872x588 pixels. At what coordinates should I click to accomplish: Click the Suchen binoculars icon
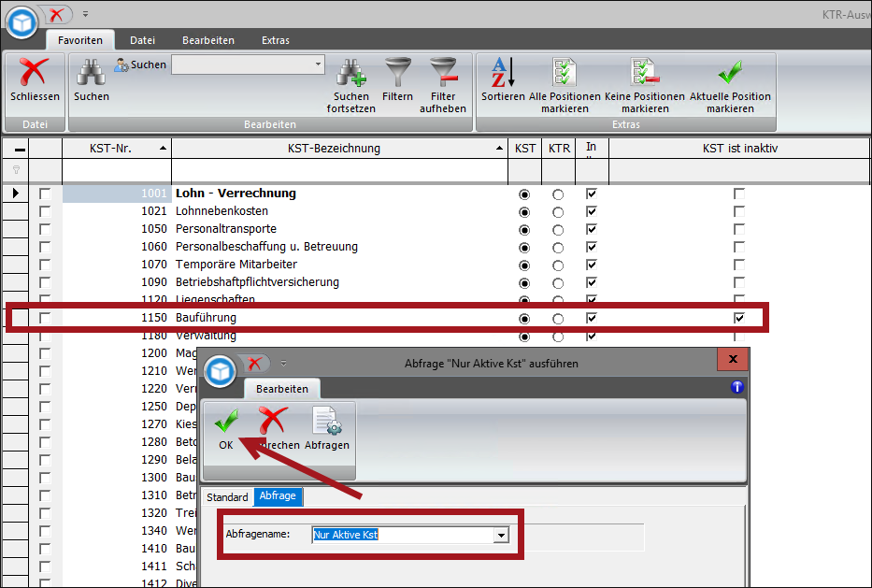tap(91, 73)
